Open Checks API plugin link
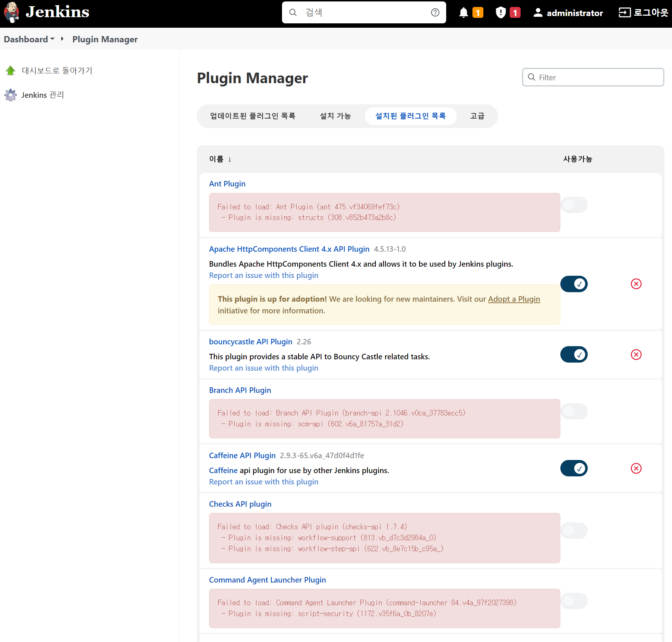This screenshot has width=672, height=642. (x=240, y=504)
